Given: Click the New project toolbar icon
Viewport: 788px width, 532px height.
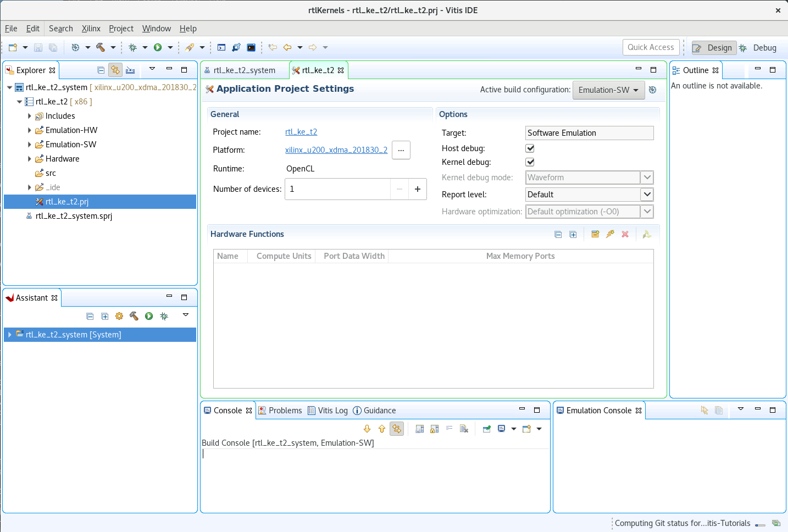Looking at the screenshot, I should [x=13, y=47].
